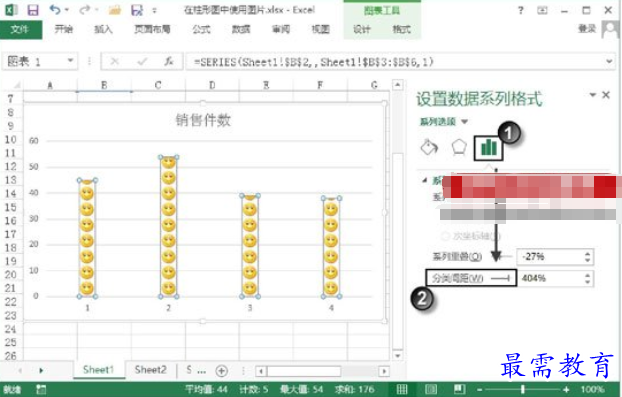Open the Help question mark icon

[520, 10]
